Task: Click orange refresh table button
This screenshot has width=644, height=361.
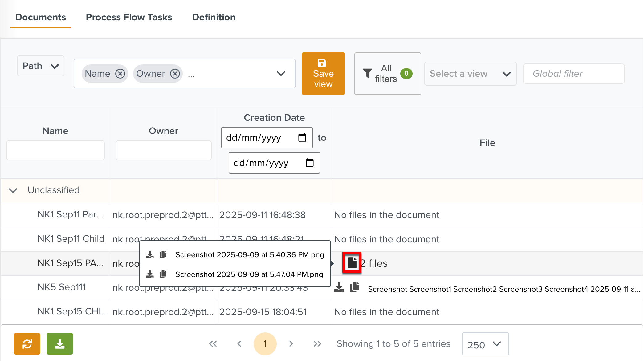Action: pyautogui.click(x=27, y=344)
